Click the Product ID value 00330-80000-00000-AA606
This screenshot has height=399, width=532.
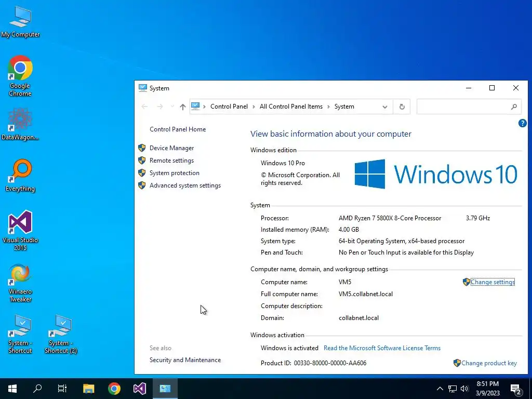click(330, 363)
